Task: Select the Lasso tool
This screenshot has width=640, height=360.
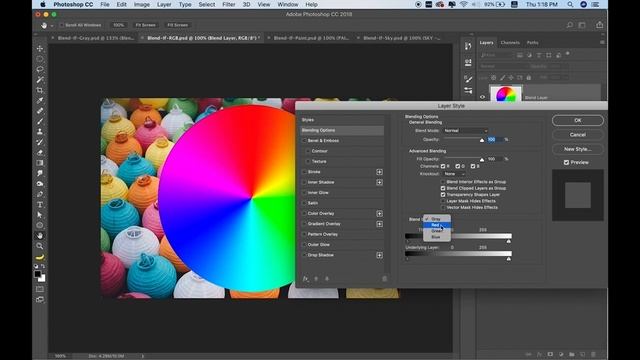Action: [40, 69]
